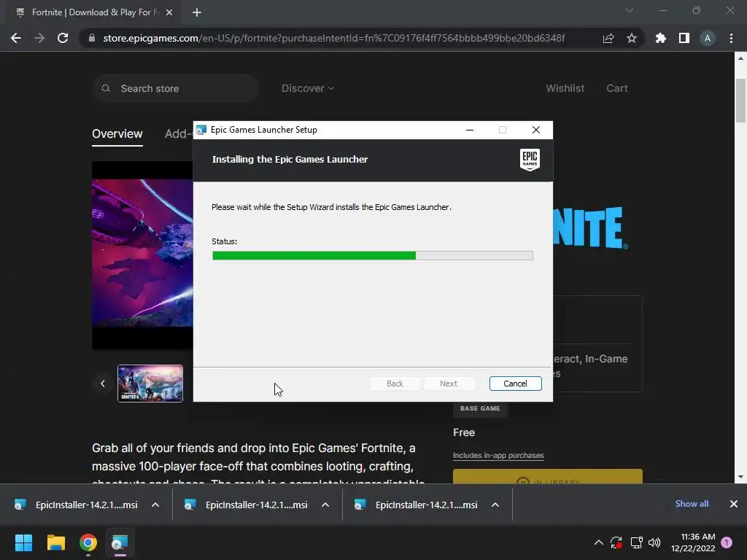The image size is (747, 560).
Task: Expand third EpicInstaller download options chevron
Action: click(x=495, y=505)
